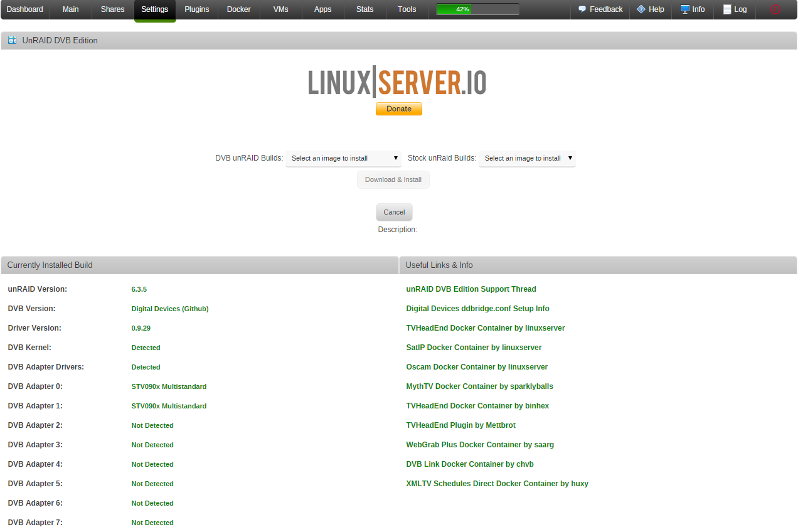Click DVB Adapter 1 STV090x Multistandard value
The width and height of the screenshot is (798, 532).
169,407
